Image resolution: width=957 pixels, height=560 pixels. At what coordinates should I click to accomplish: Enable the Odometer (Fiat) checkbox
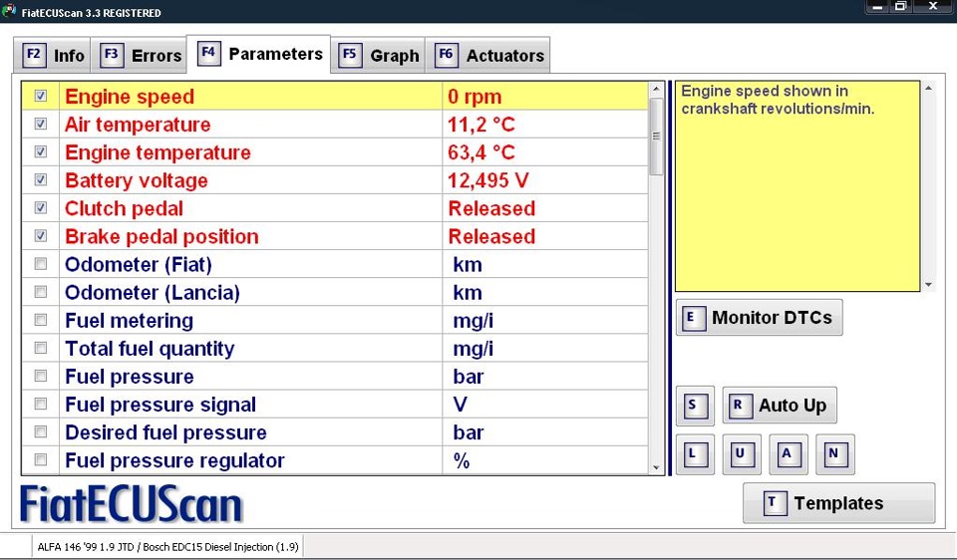coord(40,263)
